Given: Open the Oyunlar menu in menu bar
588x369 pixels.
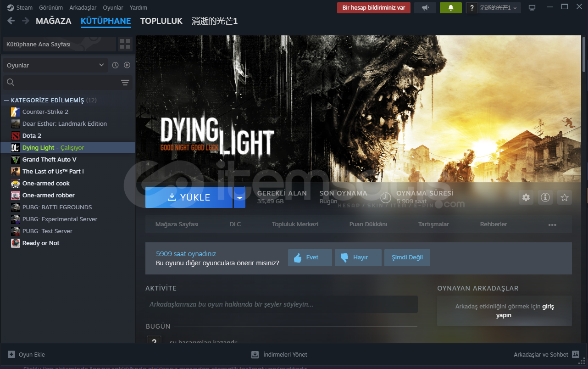Looking at the screenshot, I should pyautogui.click(x=113, y=8).
